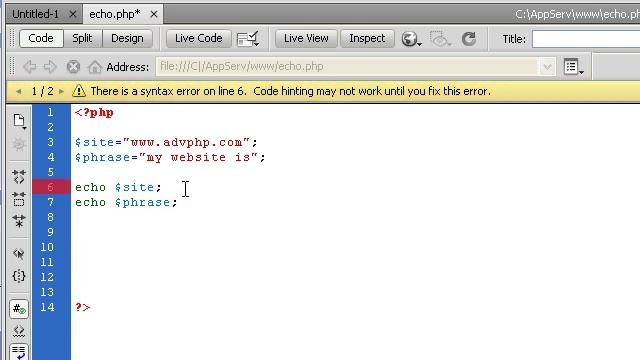Viewport: 640px width, 360px height.
Task: Collapse the full tag
Action: 19,177
